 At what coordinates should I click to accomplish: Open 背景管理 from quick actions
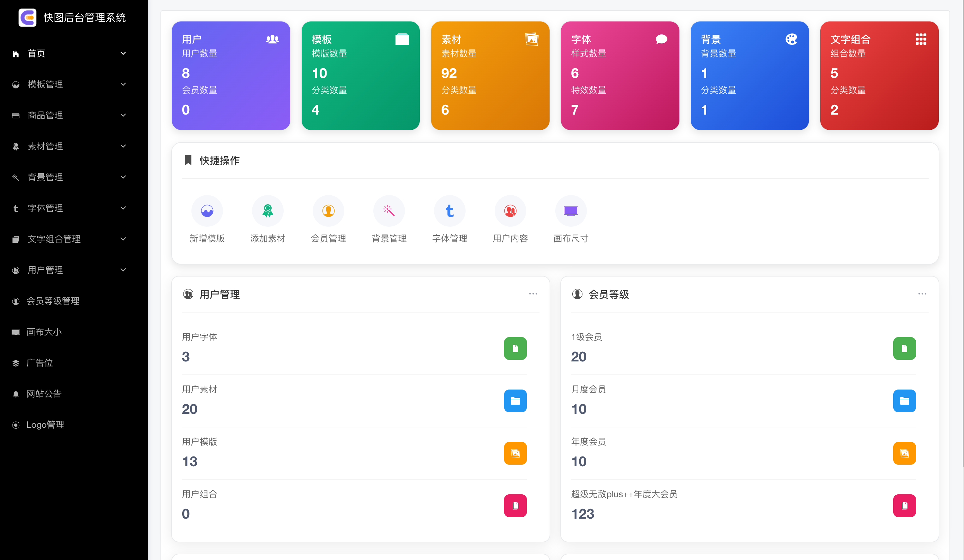point(389,211)
